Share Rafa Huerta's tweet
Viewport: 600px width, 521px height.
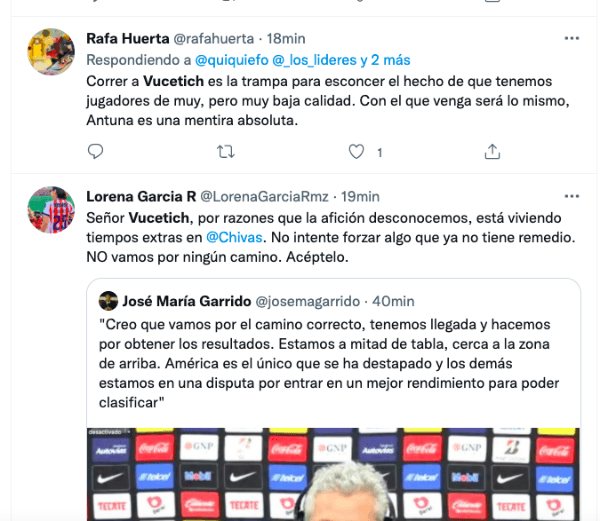pos(492,152)
